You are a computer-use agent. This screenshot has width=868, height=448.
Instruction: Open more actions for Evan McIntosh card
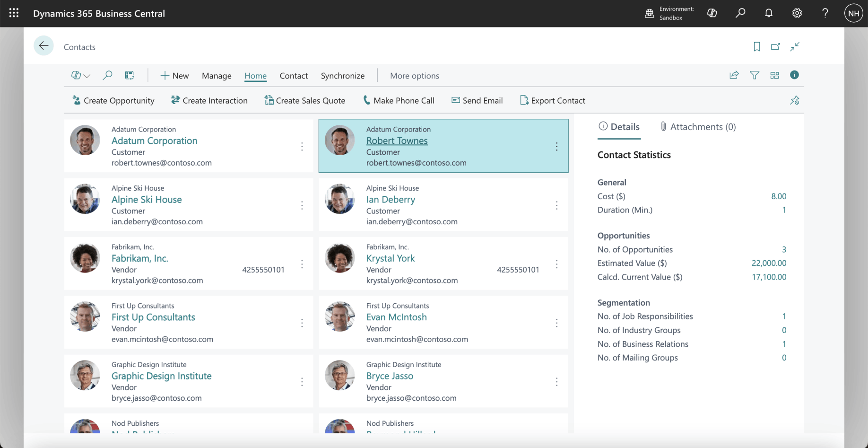pos(557,323)
